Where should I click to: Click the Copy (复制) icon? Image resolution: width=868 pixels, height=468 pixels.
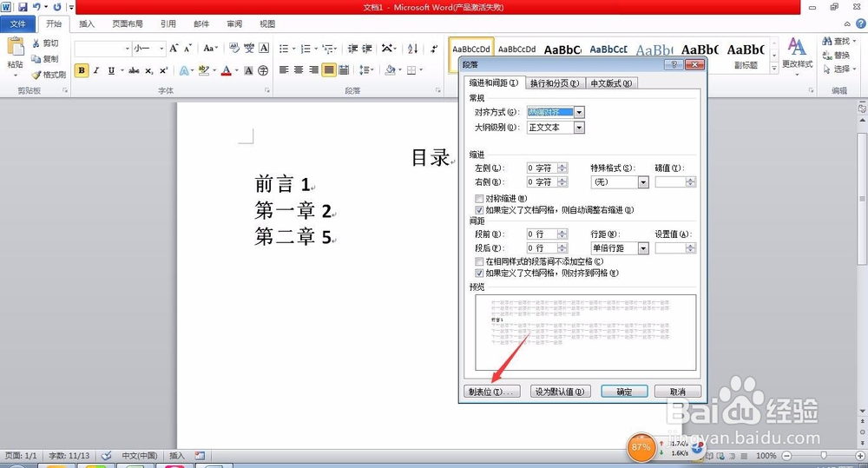click(36, 59)
